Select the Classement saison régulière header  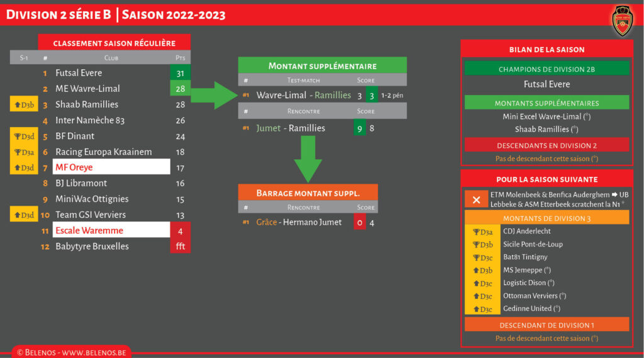tap(114, 43)
